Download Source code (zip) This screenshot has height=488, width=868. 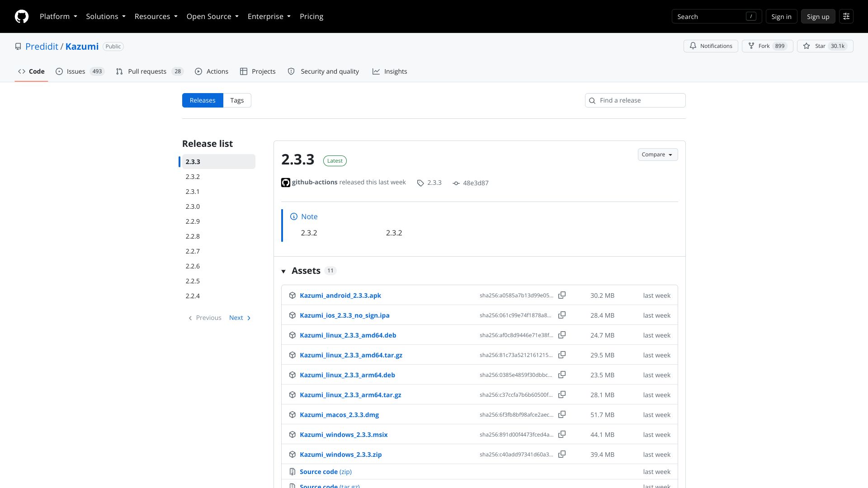[325, 471]
